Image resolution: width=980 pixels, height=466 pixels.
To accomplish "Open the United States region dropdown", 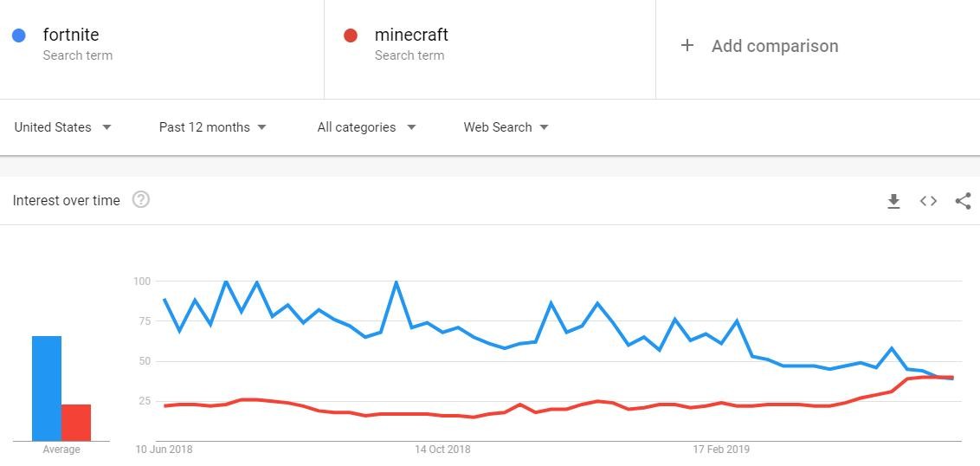I will point(63,127).
